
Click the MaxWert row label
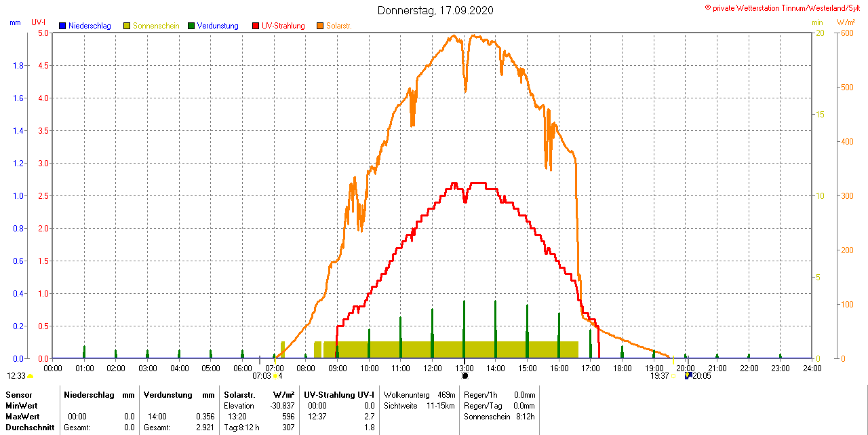click(x=24, y=416)
